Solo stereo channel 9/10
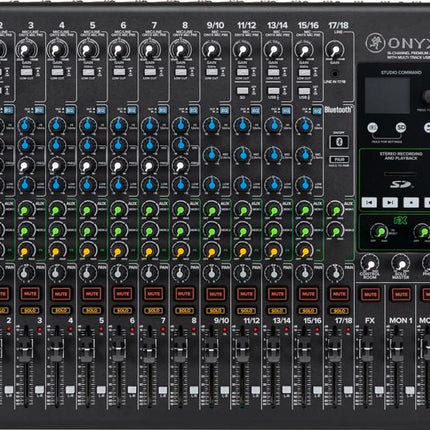 215,311
